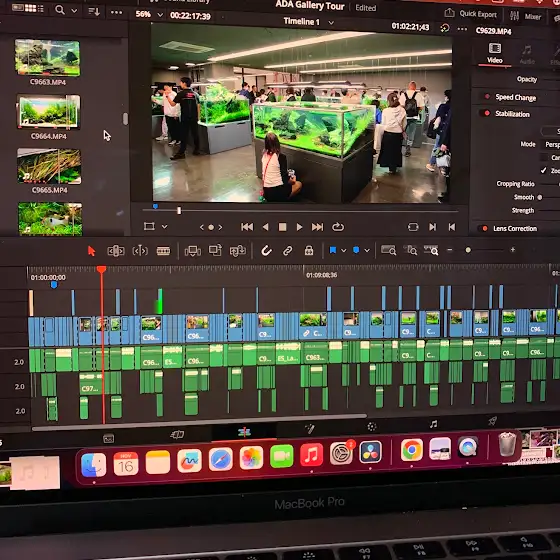This screenshot has width=560, height=560.
Task: Select the C9665.MP4 clip thumbnail
Action: (49, 166)
